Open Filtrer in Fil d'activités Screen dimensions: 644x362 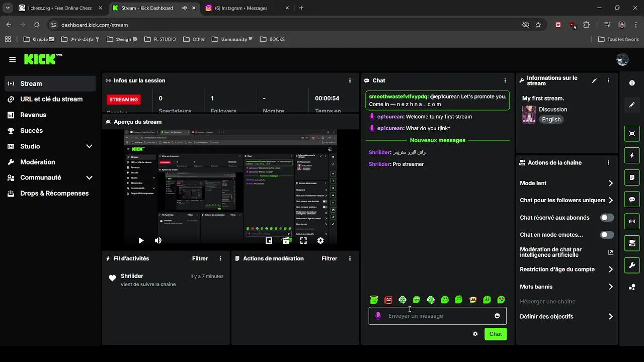click(200, 258)
